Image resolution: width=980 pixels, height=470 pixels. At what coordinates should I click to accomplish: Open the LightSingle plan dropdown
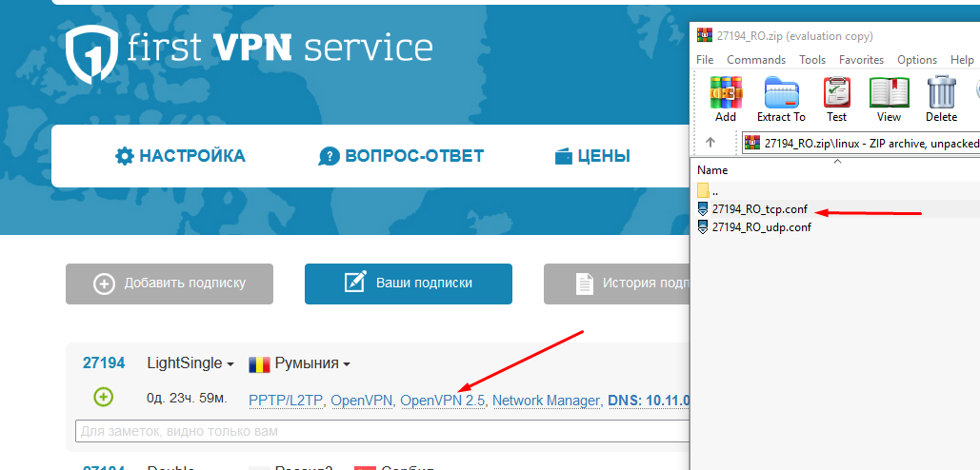[190, 363]
